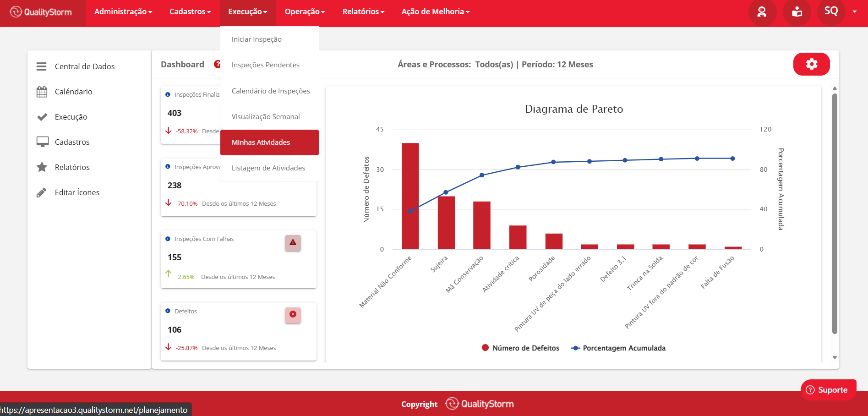Click the Porosidade bar in chart
Viewport: 868px width, 416px height.
(554, 241)
